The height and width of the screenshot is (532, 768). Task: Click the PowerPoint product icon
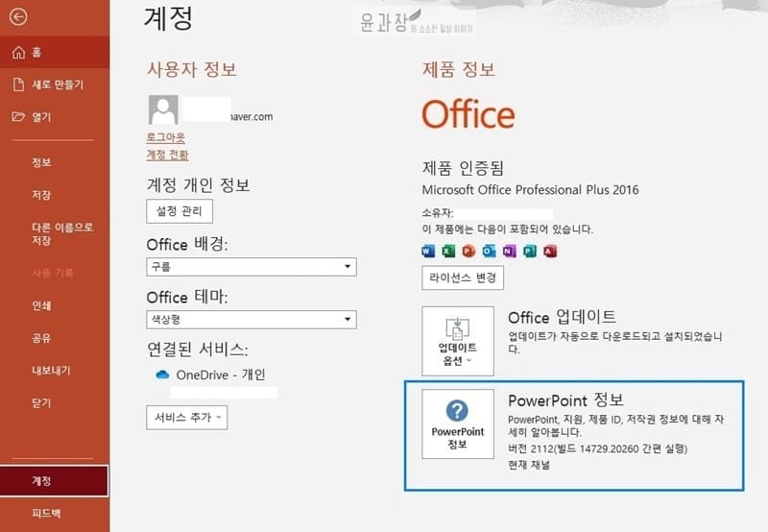click(x=468, y=252)
